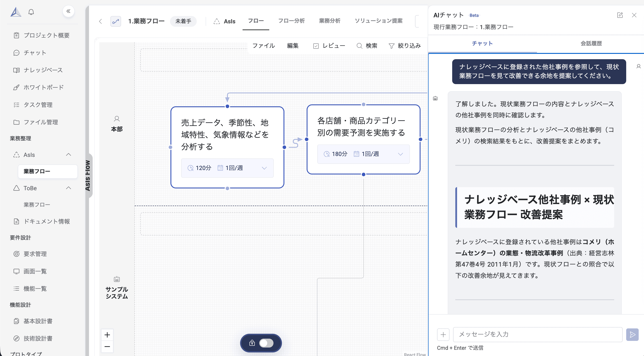Select the 売上データ、季節性 flow node
The height and width of the screenshot is (356, 644).
pos(227,147)
